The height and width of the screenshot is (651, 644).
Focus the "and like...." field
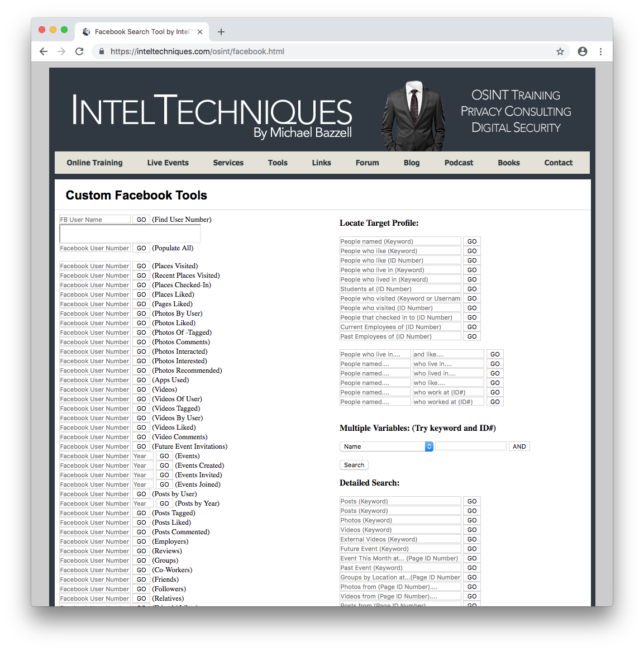click(x=449, y=355)
